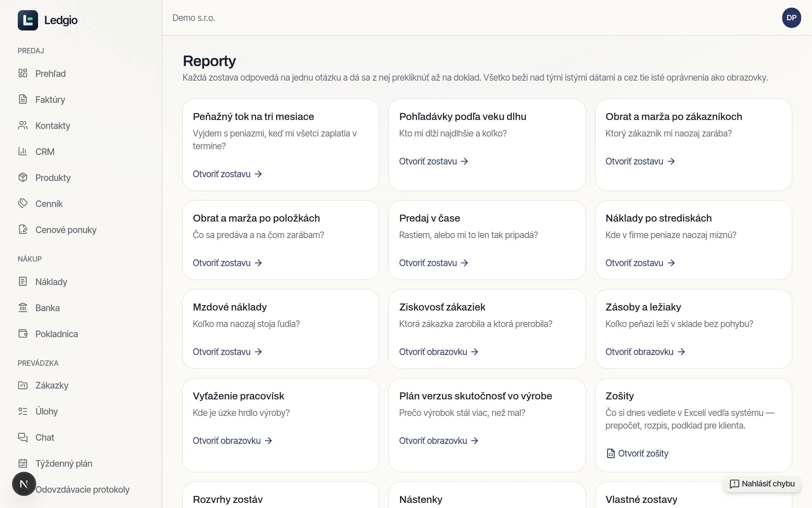Click the CRM bar chart icon

pyautogui.click(x=23, y=151)
